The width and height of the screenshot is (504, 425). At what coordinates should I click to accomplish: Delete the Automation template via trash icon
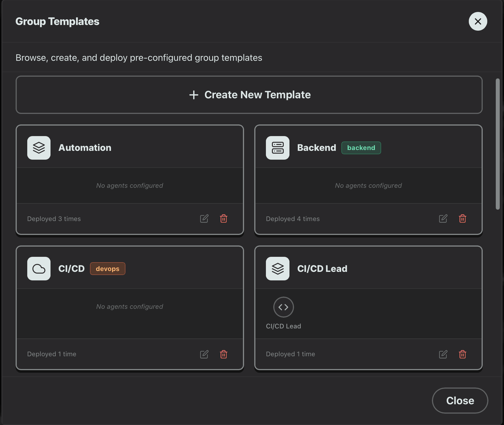pos(224,218)
